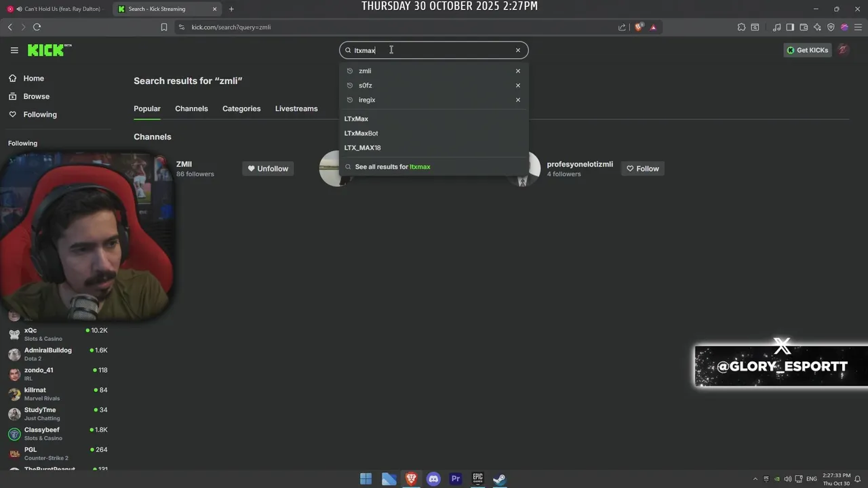The width and height of the screenshot is (868, 488).
Task: Click the KICK logo
Action: 49,50
